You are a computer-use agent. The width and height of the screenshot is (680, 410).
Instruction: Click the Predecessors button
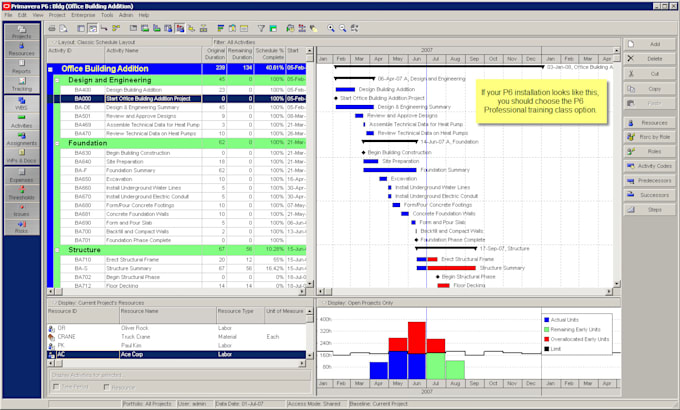click(650, 180)
